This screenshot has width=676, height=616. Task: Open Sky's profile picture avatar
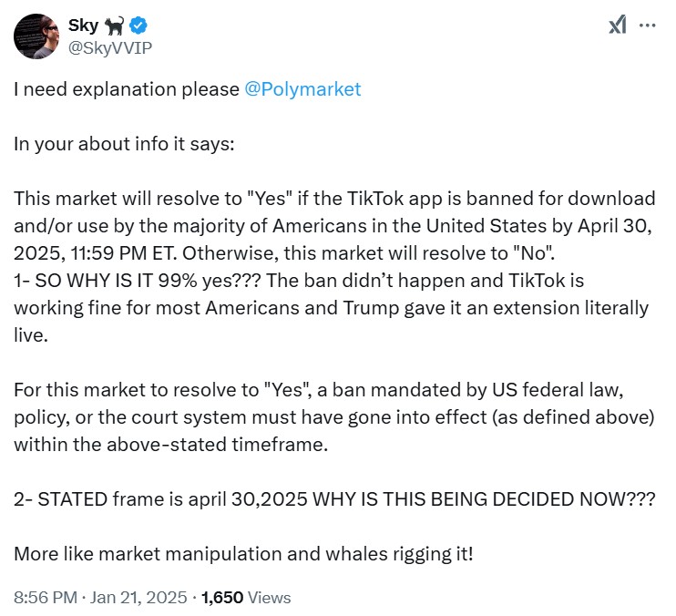click(37, 36)
